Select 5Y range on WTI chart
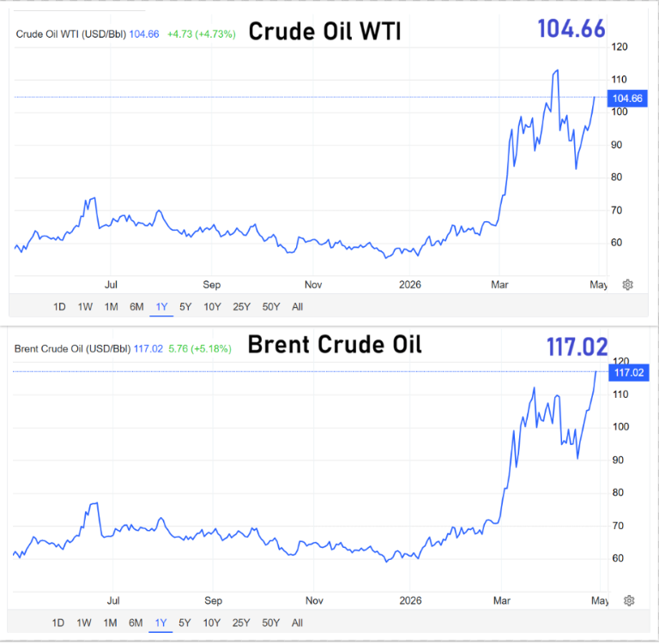This screenshot has height=644, width=659. 184,306
